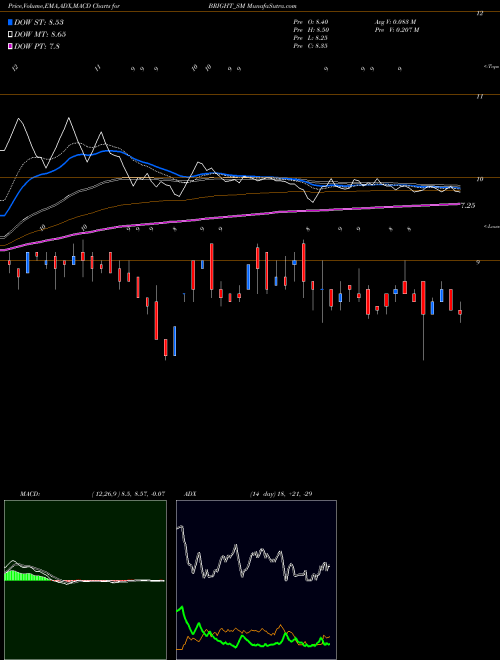Image resolution: width=500 pixels, height=660 pixels.
Task: Click the 'Pre O: 8.40' open value
Action: pyautogui.click(x=311, y=22)
